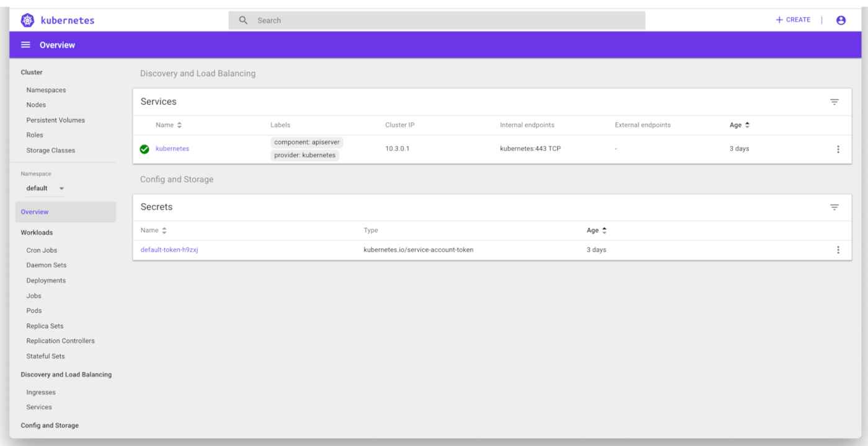Sort Secrets by Age column

596,229
